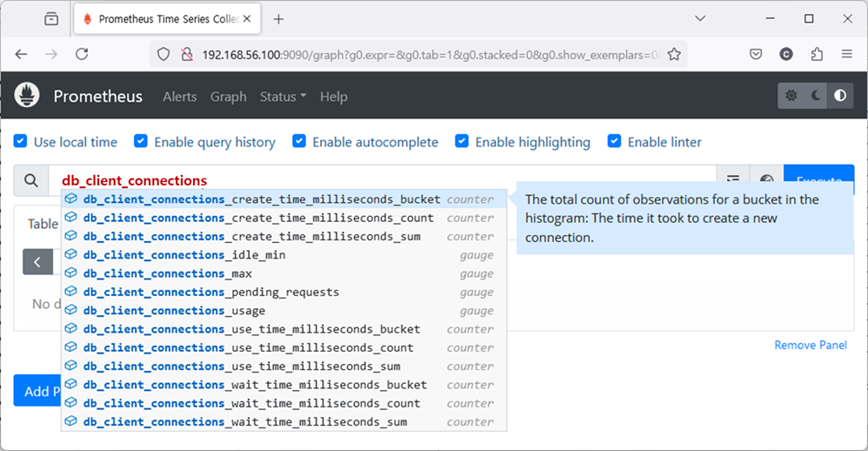Click the Execute button
Image resolution: width=868 pixels, height=451 pixels.
[818, 179]
